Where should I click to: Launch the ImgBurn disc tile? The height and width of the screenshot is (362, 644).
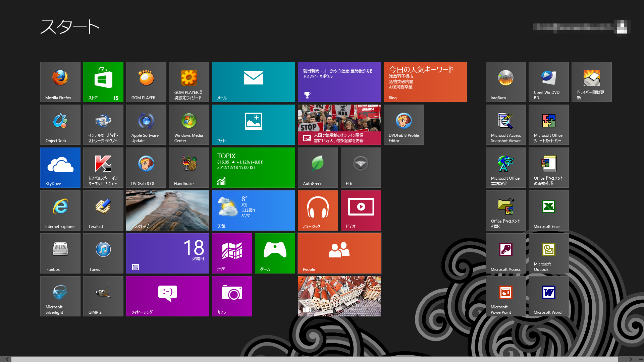(x=506, y=81)
